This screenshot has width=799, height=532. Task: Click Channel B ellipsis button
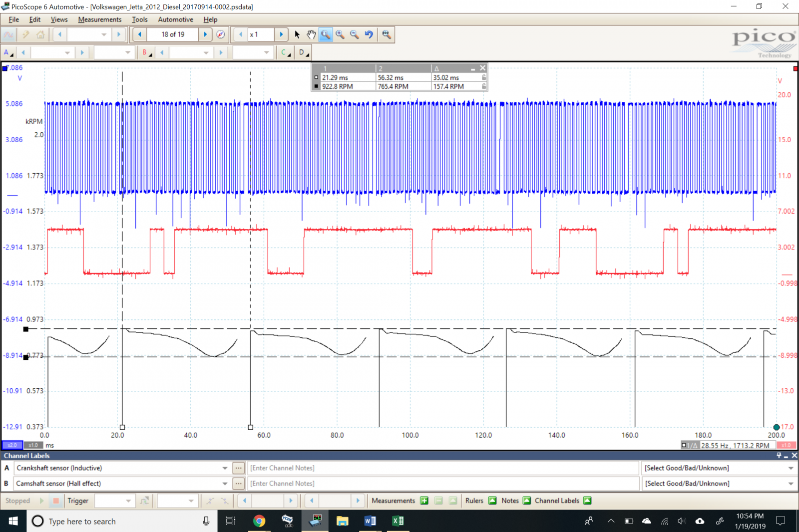(239, 484)
